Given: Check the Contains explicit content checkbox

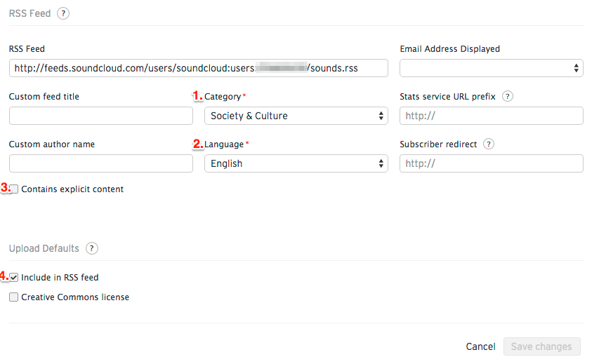Looking at the screenshot, I should [14, 189].
